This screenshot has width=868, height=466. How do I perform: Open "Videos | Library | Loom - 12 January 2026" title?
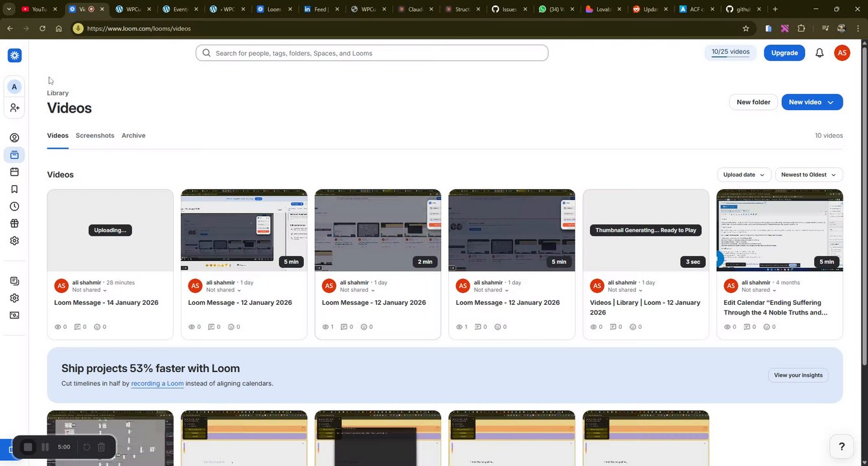pos(645,307)
